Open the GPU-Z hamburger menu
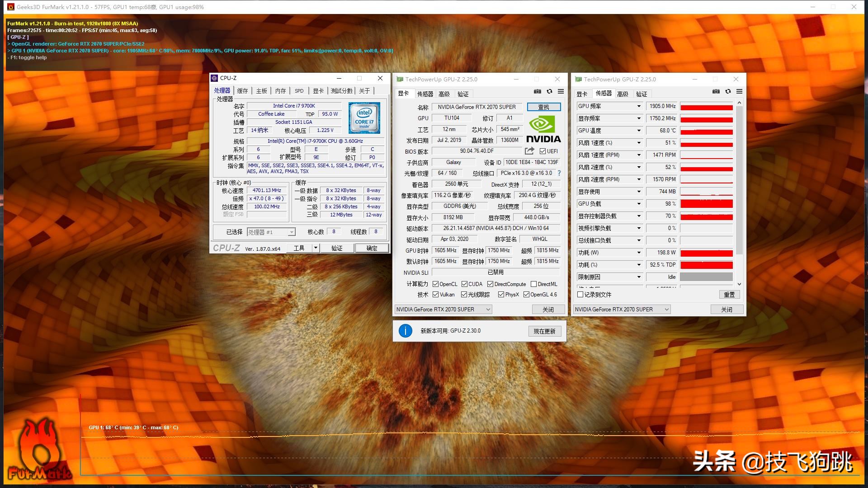This screenshot has width=868, height=488. [x=561, y=91]
